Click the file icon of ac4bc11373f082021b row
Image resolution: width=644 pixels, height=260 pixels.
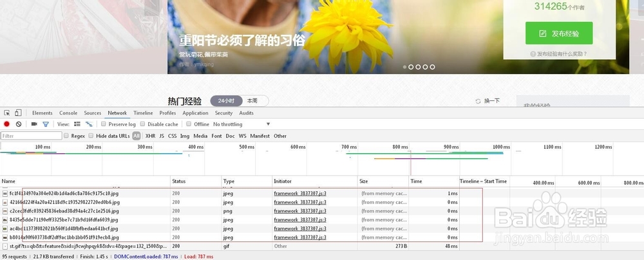pos(5,228)
